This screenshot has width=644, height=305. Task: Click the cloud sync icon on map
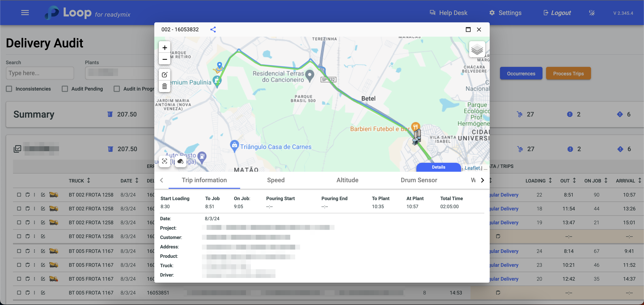pyautogui.click(x=180, y=161)
